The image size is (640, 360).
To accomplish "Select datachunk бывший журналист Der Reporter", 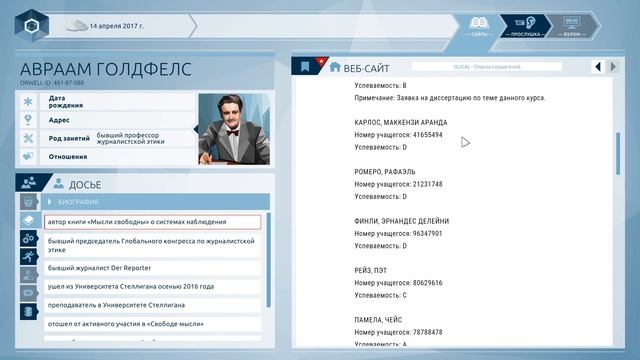I will [x=152, y=268].
